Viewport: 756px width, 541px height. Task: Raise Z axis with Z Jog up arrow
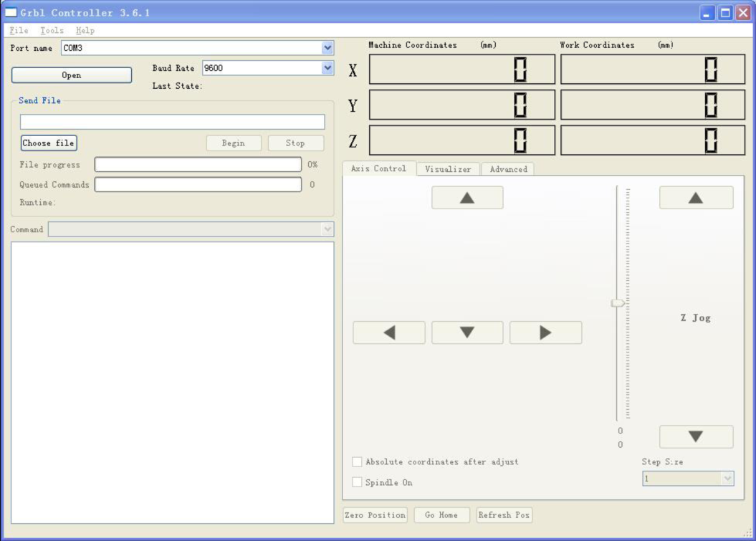697,198
